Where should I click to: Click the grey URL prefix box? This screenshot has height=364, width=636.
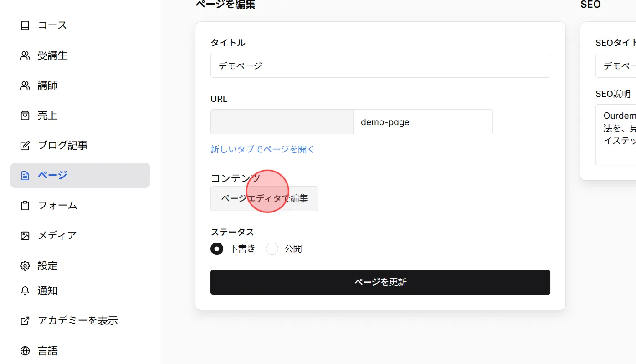[x=282, y=122]
